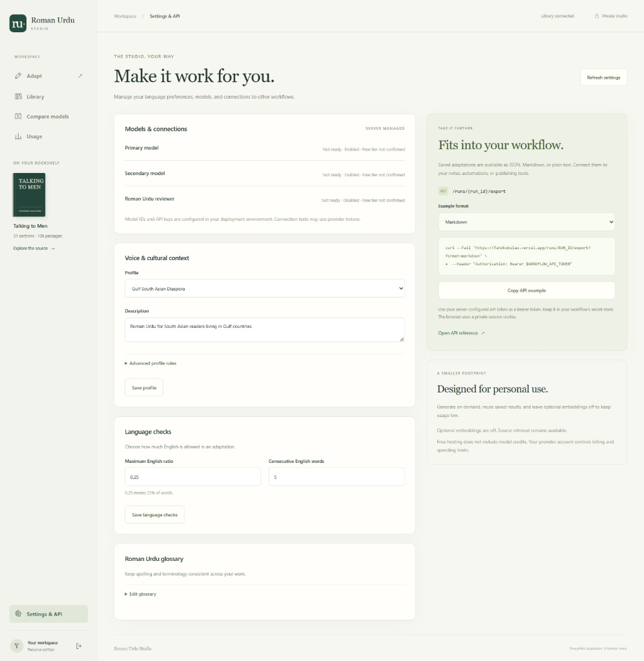Open the Profile dropdown Gulf South Asian Diaspora
The image size is (644, 661).
(265, 289)
